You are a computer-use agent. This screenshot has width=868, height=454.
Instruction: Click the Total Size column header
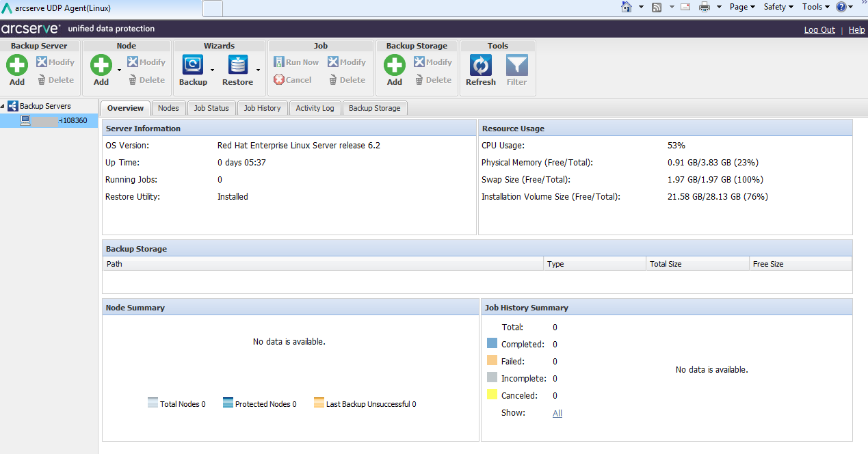click(x=698, y=264)
